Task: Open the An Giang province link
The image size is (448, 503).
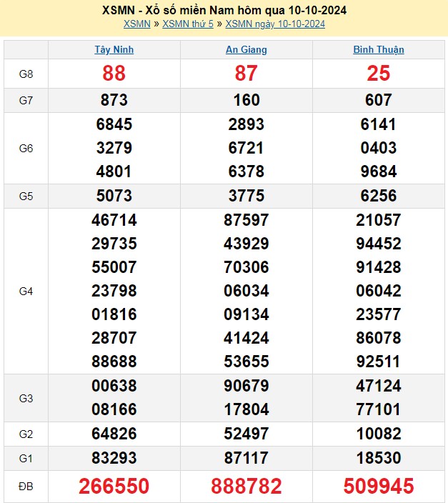Action: coord(246,50)
